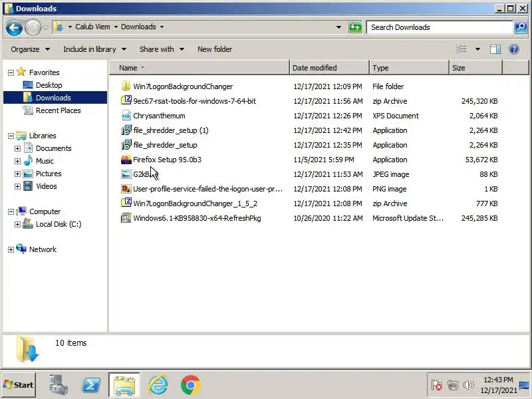The height and width of the screenshot is (399, 532).
Task: Select the 9ec67-rsat-tools zip archive icon
Action: click(126, 101)
